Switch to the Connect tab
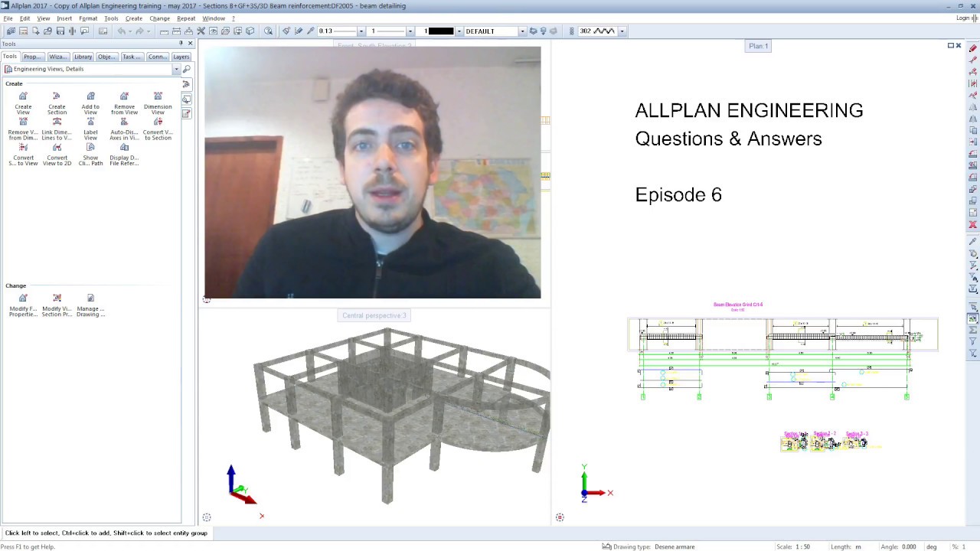The image size is (980, 551). tap(157, 57)
